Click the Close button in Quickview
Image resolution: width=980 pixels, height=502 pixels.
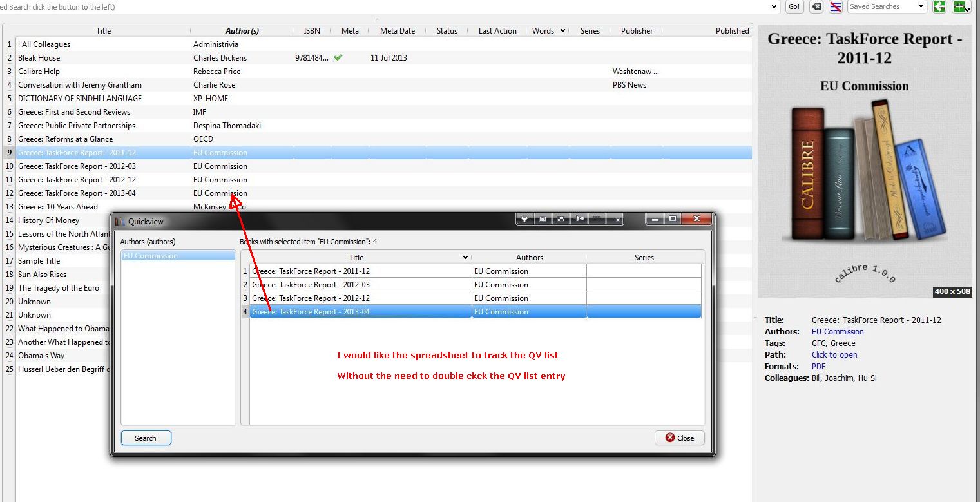click(680, 438)
